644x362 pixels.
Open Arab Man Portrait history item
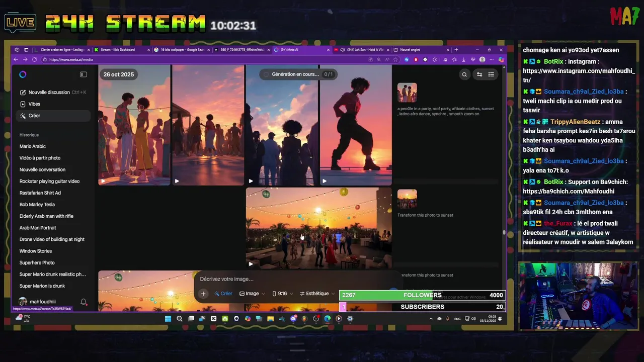tap(38, 228)
